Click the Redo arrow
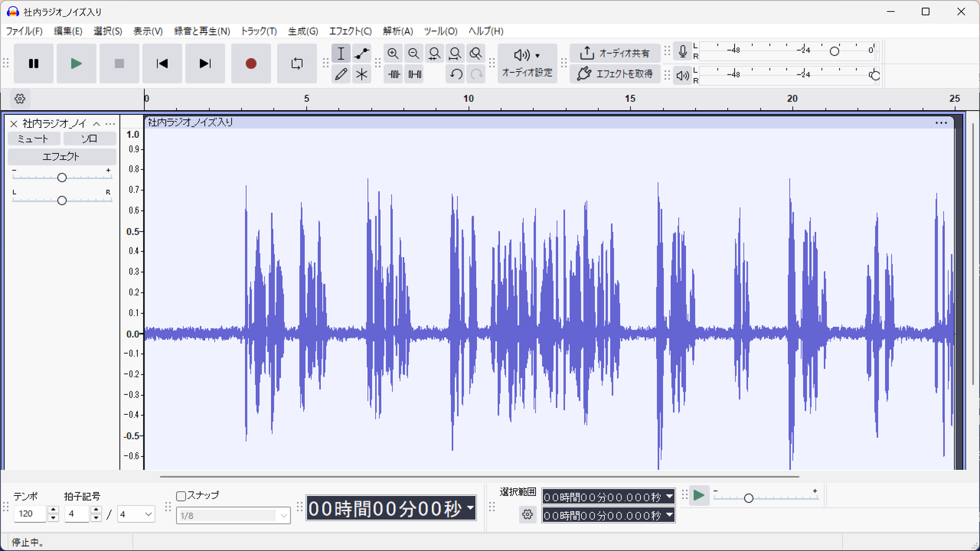This screenshot has width=980, height=551. (476, 74)
